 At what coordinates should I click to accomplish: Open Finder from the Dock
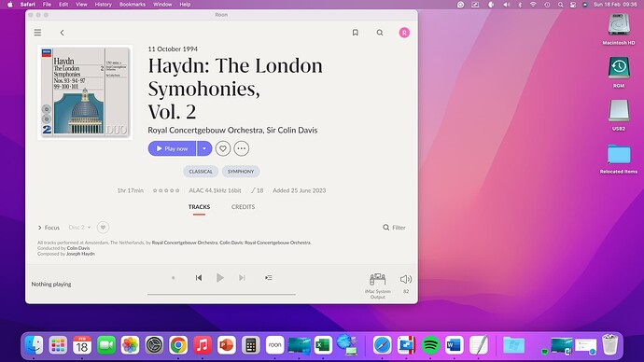click(x=35, y=345)
